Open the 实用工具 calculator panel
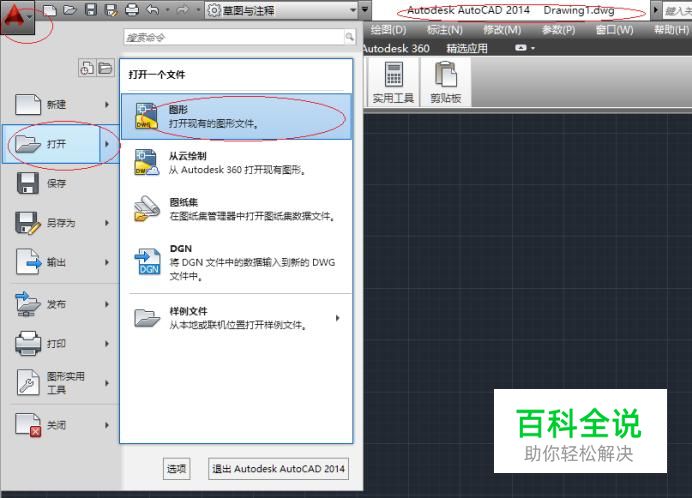 click(x=393, y=82)
